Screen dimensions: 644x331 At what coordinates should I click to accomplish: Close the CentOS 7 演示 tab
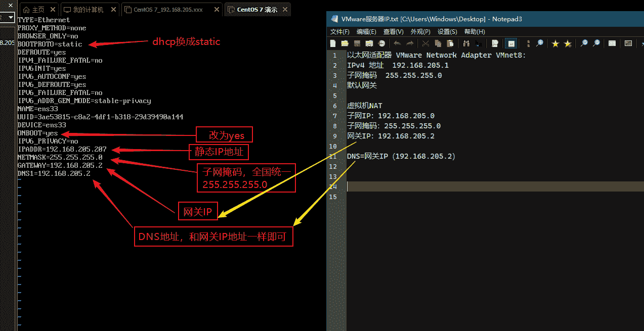tap(285, 10)
